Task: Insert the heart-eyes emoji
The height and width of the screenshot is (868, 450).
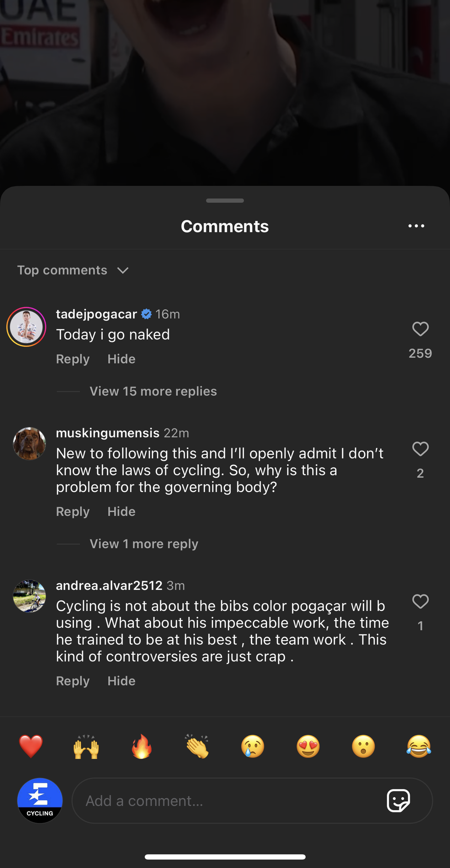Action: (x=308, y=746)
